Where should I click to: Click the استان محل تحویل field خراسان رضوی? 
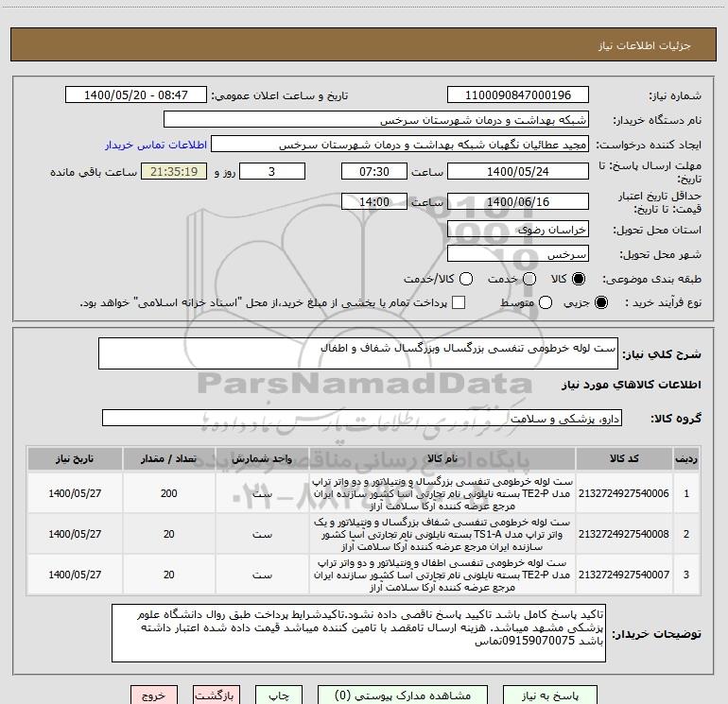[x=517, y=230]
